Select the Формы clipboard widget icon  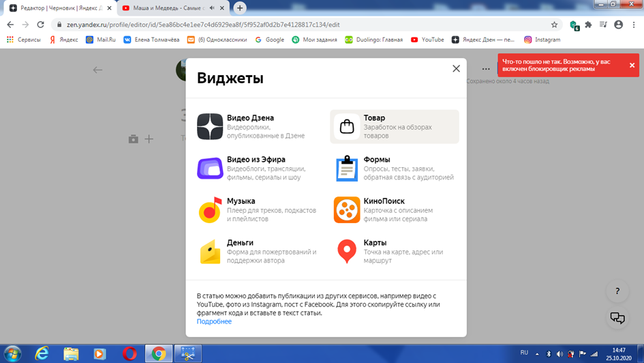click(347, 168)
